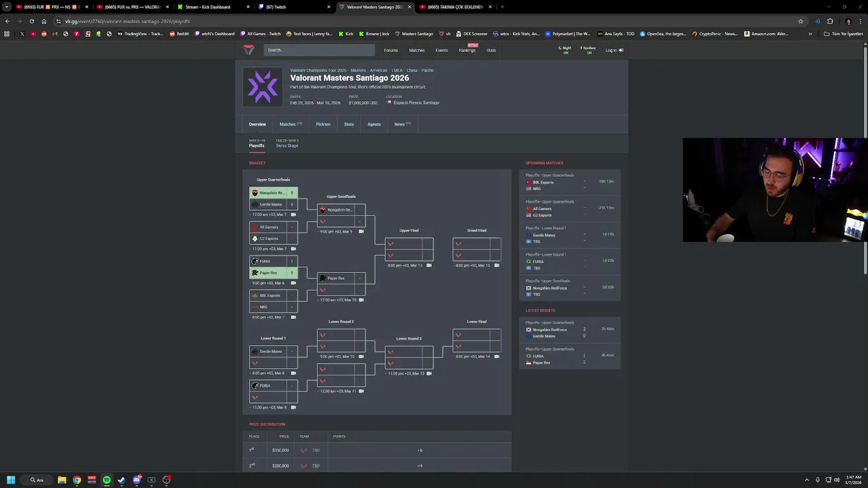Click the streamer webcam overlay
Image resolution: width=868 pixels, height=488 pixels.
[x=775, y=190]
